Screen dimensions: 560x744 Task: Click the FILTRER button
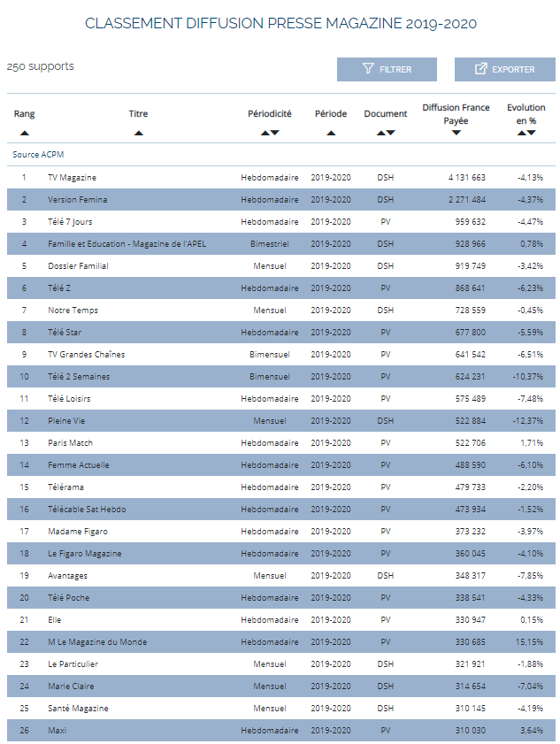(387, 69)
